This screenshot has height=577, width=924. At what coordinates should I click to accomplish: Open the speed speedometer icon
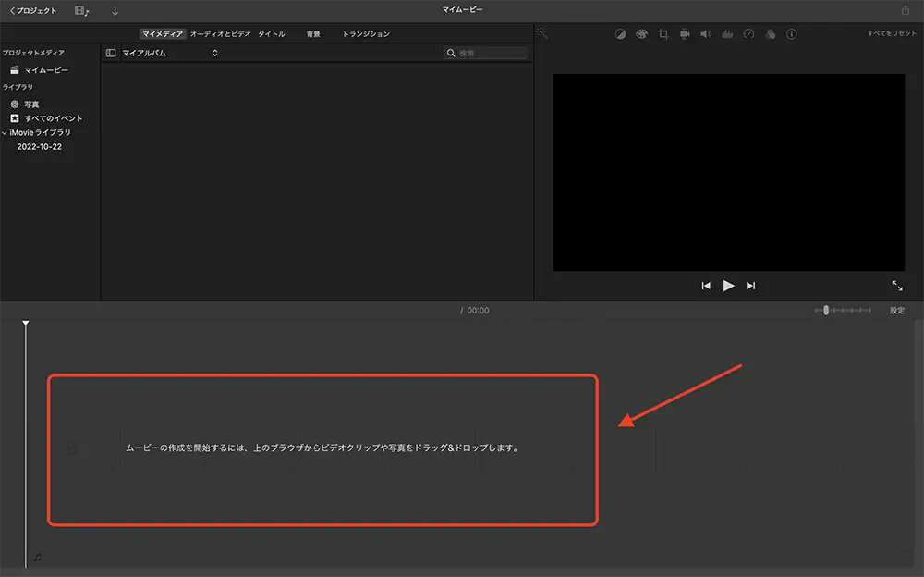[x=749, y=34]
